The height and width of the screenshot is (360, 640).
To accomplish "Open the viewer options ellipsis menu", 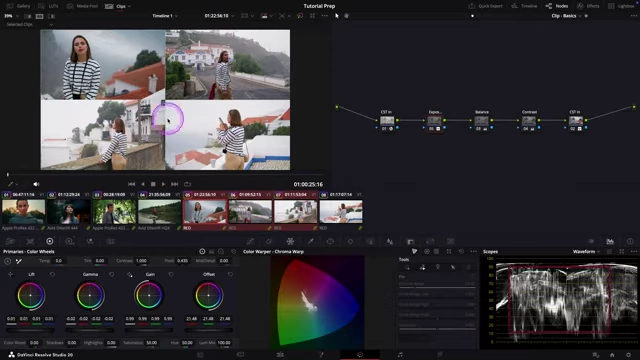I will (324, 16).
